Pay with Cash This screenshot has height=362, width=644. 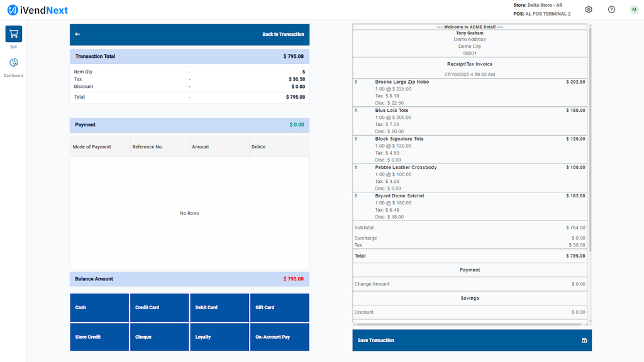coord(99,307)
